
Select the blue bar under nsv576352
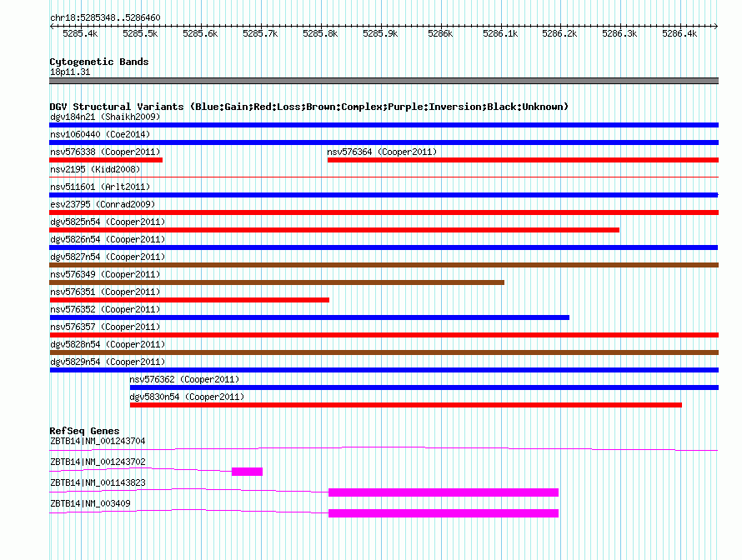[x=309, y=317]
